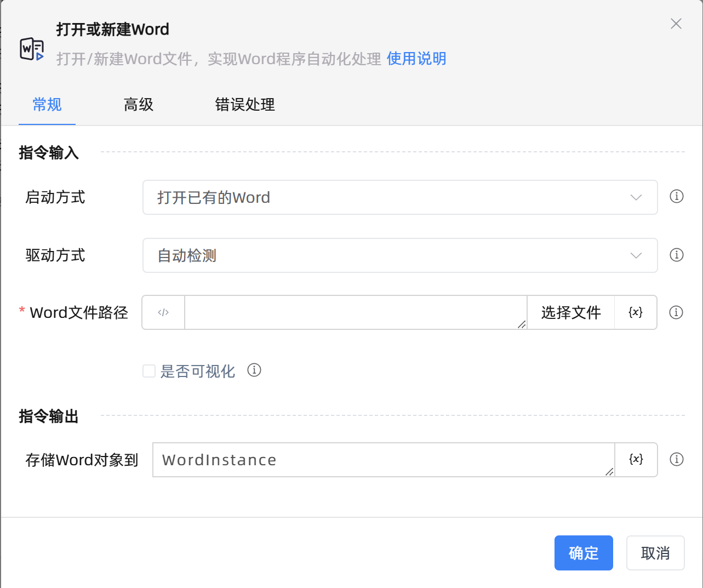Show info icon next to 是否可视化
Viewport: 703px width, 588px height.
click(x=254, y=370)
